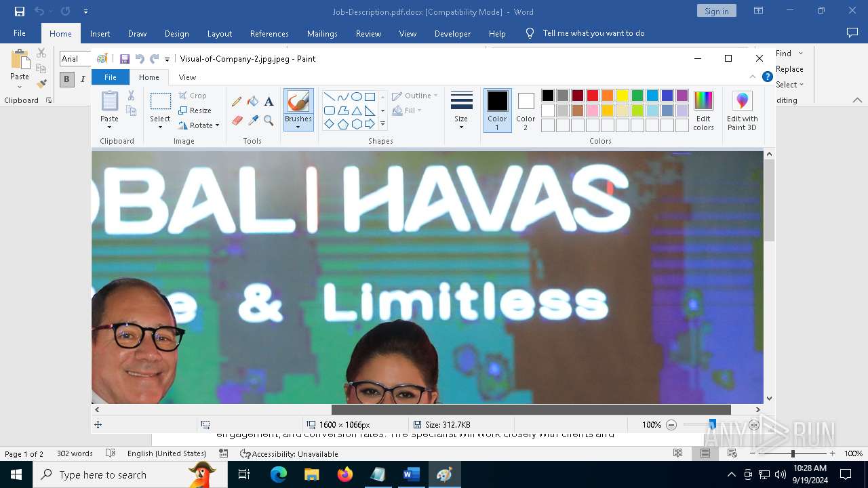The width and height of the screenshot is (868, 488).
Task: Open Customize Quick Access Toolbar in Paint
Action: [167, 60]
